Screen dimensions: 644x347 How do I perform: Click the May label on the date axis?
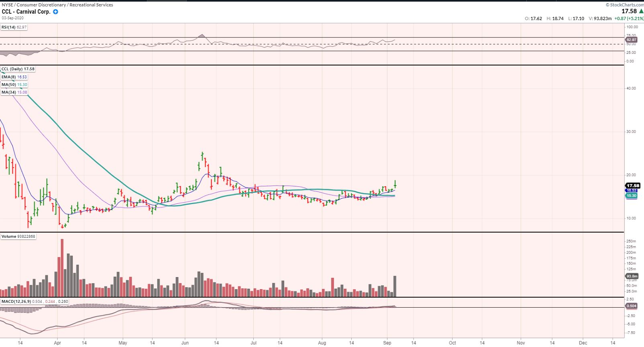pyautogui.click(x=123, y=343)
